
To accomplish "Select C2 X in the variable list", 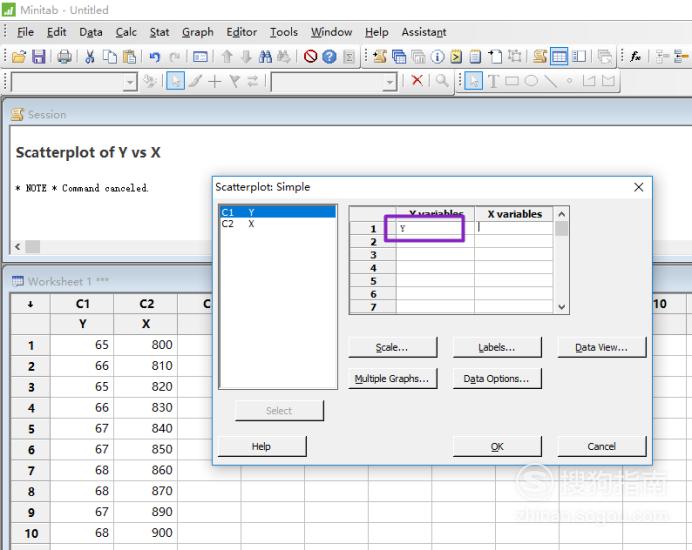I will (278, 224).
